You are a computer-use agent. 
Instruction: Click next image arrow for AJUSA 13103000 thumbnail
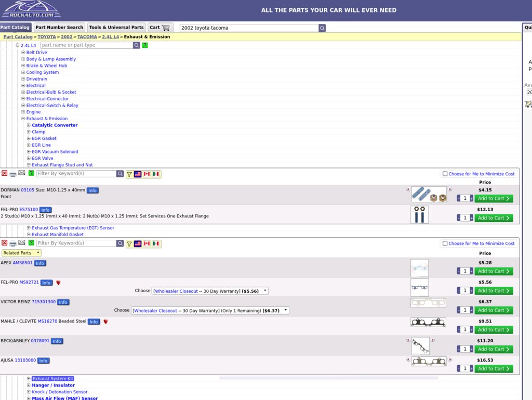(x=450, y=359)
